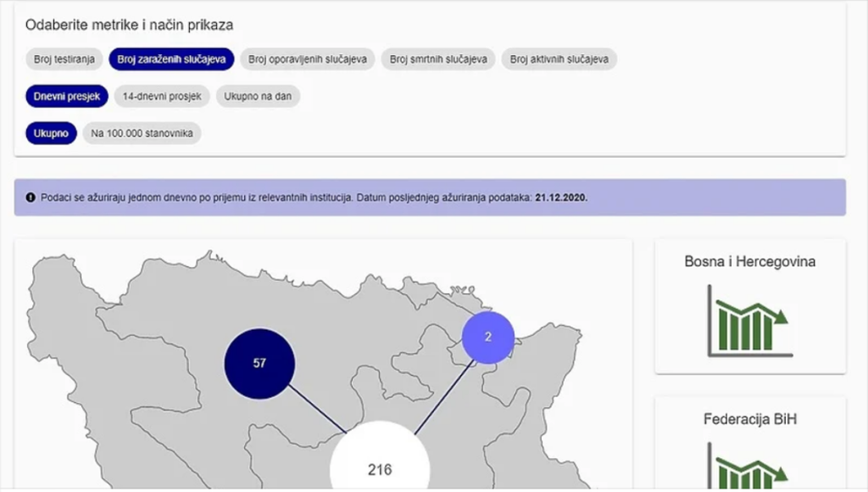Choose 'Ukupno na dan' display option
Screen dimensions: 868x492
coord(258,97)
